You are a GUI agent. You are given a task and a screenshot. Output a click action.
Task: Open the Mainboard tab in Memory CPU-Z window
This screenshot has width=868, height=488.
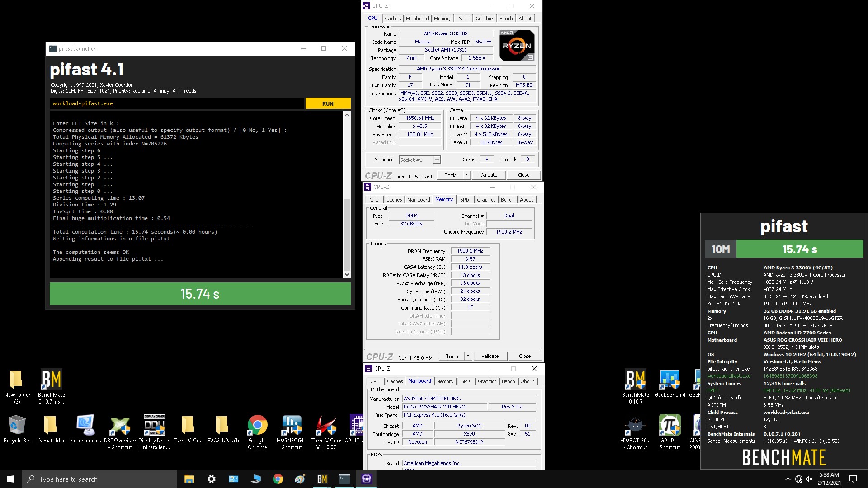[x=419, y=200]
